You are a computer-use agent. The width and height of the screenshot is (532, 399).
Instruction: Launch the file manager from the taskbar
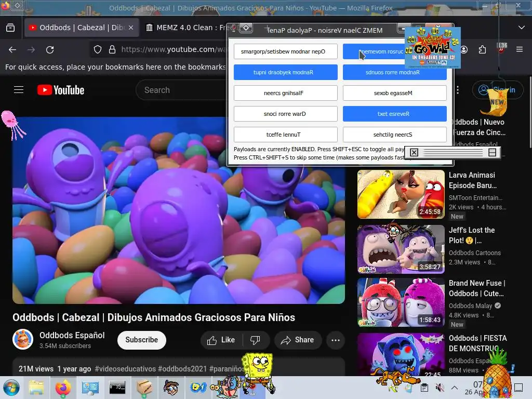36,388
